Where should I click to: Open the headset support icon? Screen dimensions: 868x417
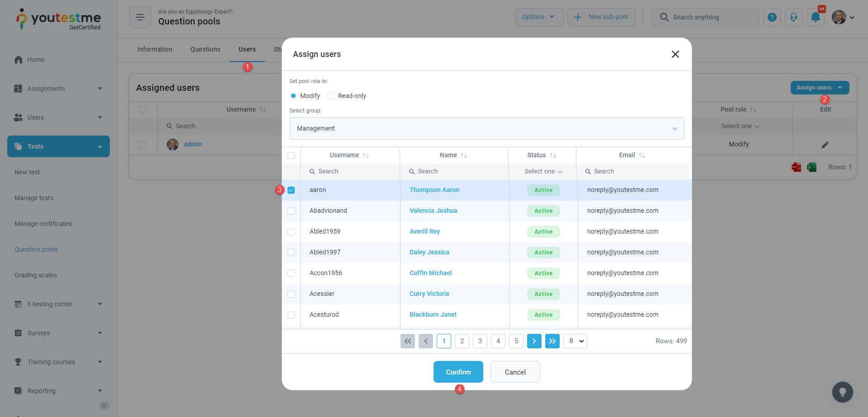point(793,17)
